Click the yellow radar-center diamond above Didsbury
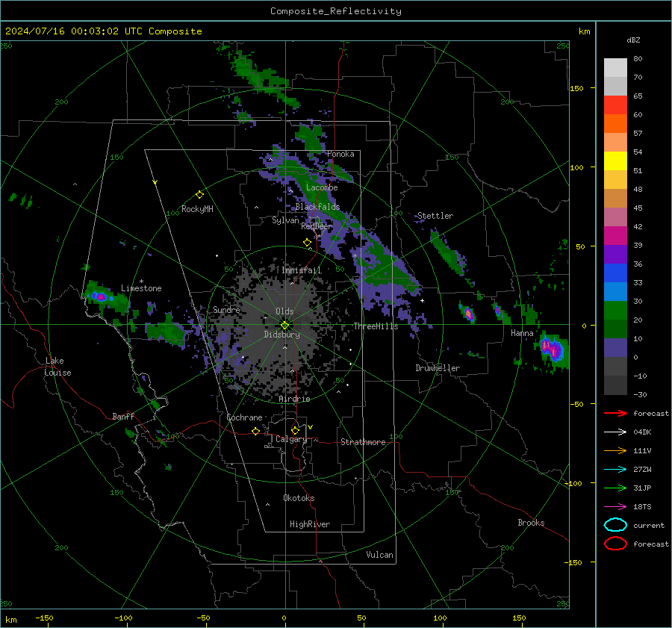This screenshot has height=628, width=672. pos(284,326)
